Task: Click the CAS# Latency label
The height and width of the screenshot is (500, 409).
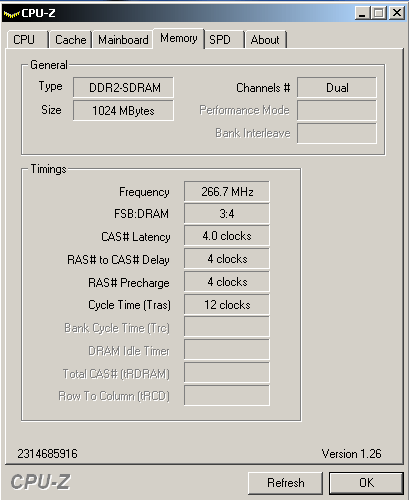Action: tap(136, 237)
